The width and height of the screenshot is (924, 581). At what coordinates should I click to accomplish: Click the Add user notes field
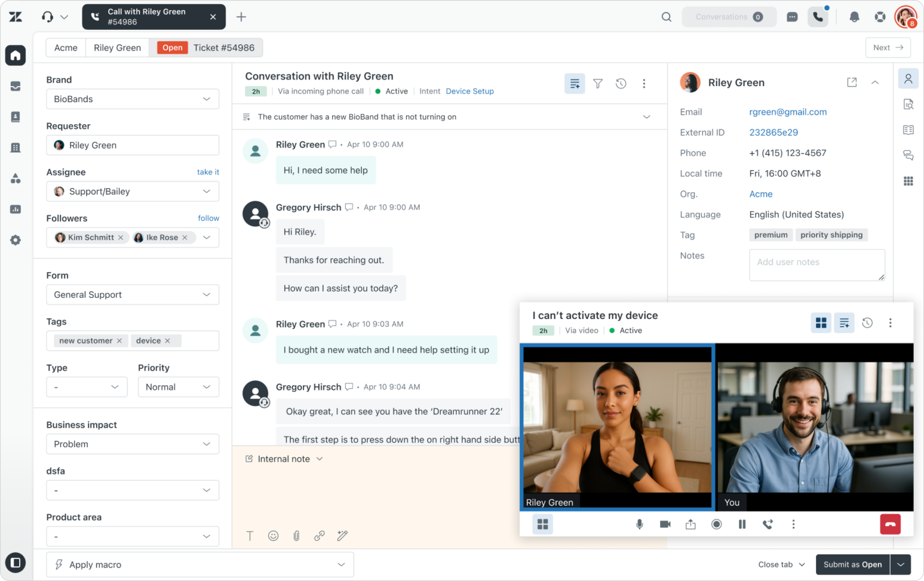pos(816,265)
